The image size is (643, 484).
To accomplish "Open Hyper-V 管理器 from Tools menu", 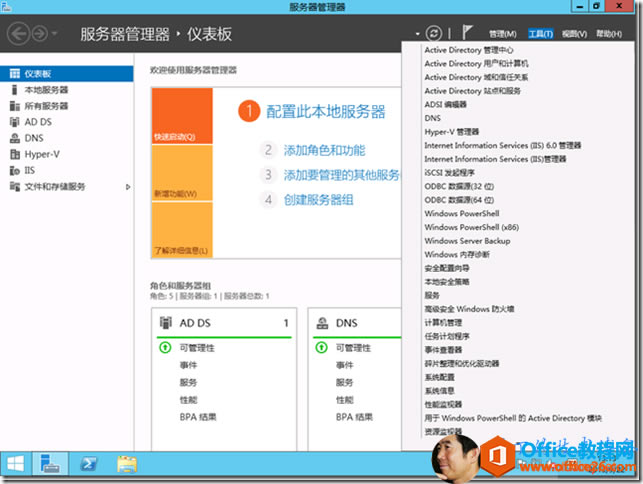I will point(451,132).
